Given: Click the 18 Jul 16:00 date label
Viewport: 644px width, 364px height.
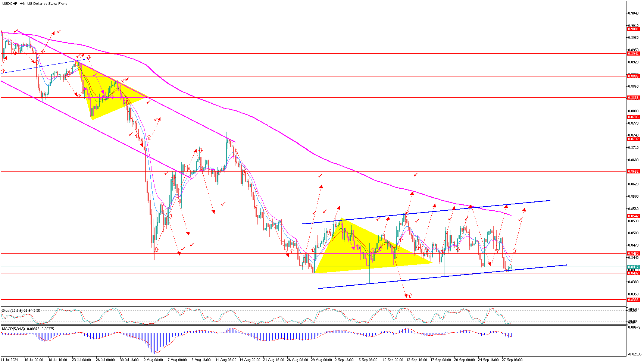Looking at the screenshot, I should (x=57, y=360).
